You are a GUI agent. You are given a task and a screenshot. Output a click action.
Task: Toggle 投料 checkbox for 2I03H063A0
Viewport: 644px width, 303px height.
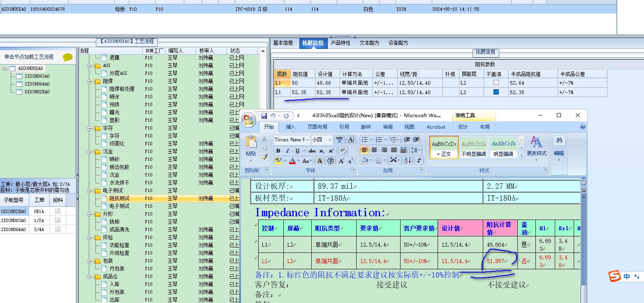coord(58,220)
